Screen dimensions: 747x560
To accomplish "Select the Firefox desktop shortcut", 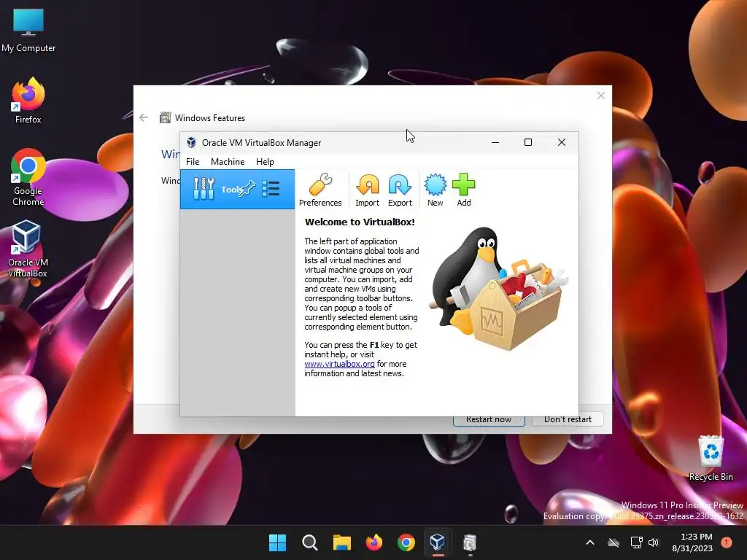I will (x=28, y=101).
